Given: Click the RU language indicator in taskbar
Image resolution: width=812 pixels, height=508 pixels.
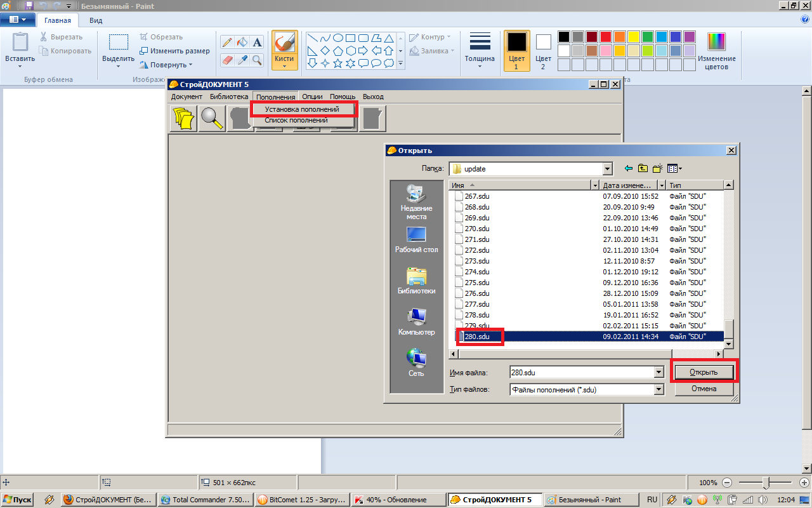Looking at the screenshot, I should pyautogui.click(x=652, y=500).
